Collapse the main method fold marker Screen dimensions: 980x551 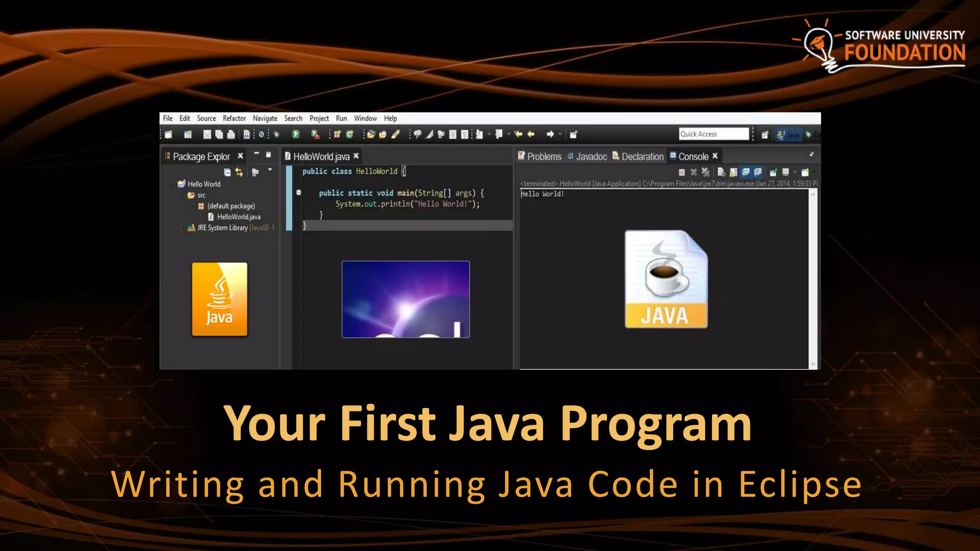click(299, 192)
